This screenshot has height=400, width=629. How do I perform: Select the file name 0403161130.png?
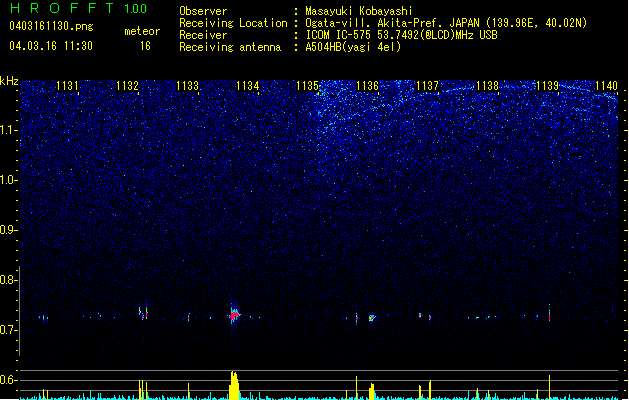point(51,26)
